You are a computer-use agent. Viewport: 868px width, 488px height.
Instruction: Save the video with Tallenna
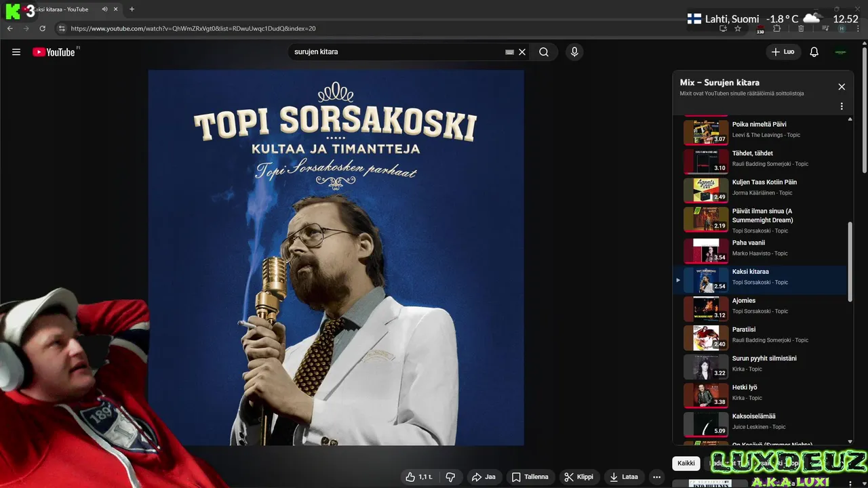(530, 477)
